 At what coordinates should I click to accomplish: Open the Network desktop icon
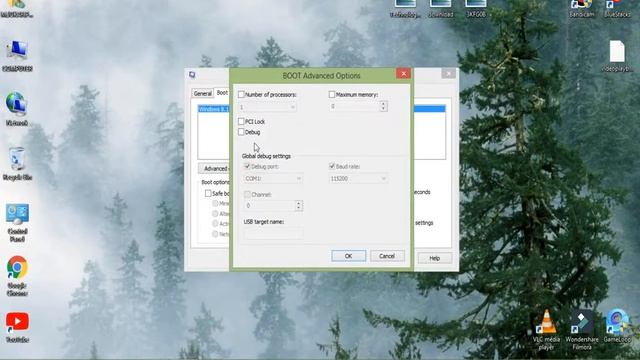pyautogui.click(x=17, y=109)
